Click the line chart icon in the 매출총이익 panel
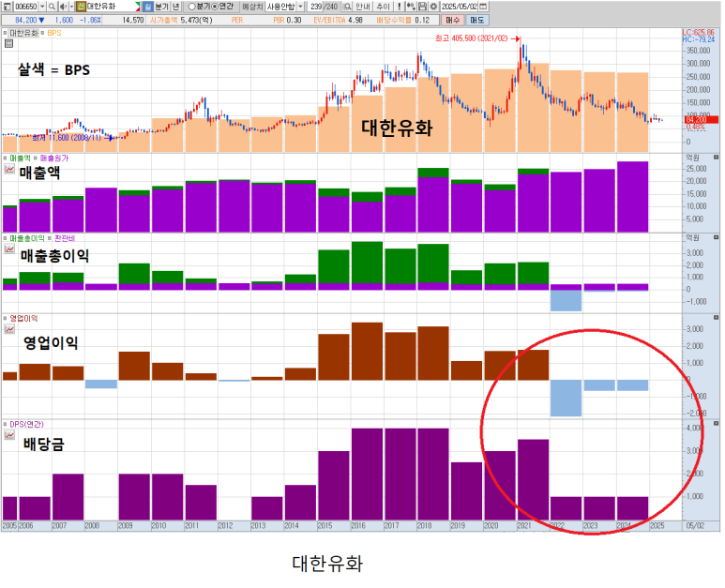The image size is (725, 588). [x=9, y=249]
